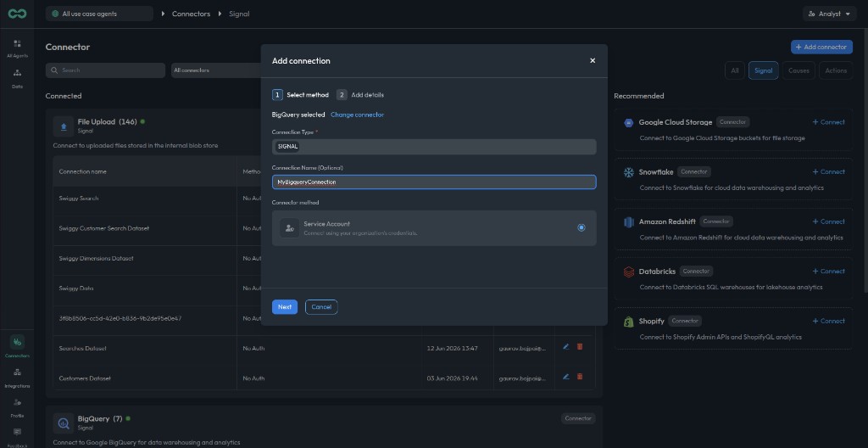This screenshot has height=448, width=868.
Task: Connect Amazon Redshift connector
Action: (828, 221)
